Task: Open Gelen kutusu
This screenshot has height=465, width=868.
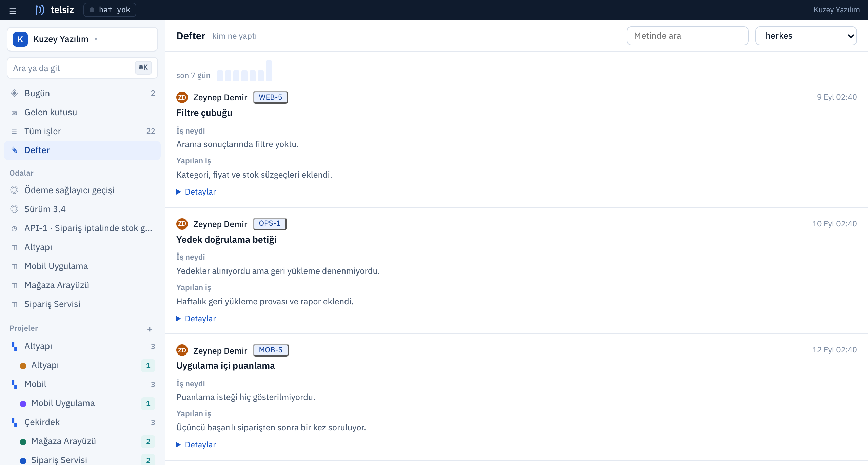Action: tap(82, 112)
